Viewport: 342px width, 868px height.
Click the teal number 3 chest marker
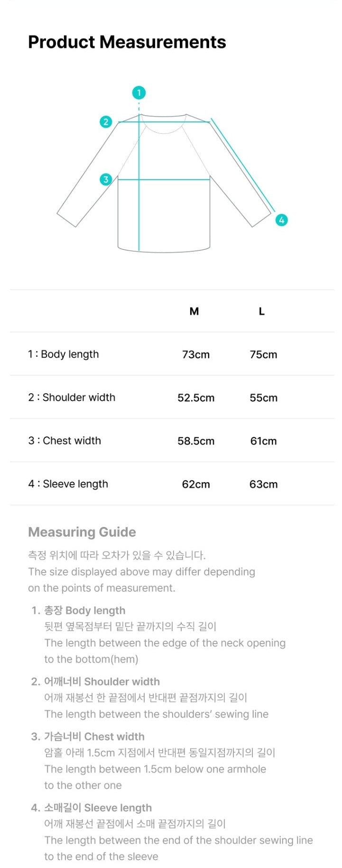click(106, 179)
